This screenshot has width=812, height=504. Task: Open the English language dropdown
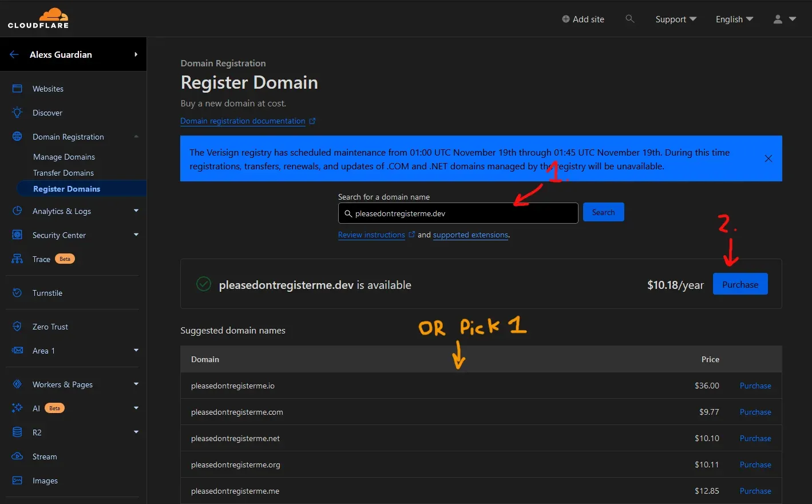tap(734, 19)
